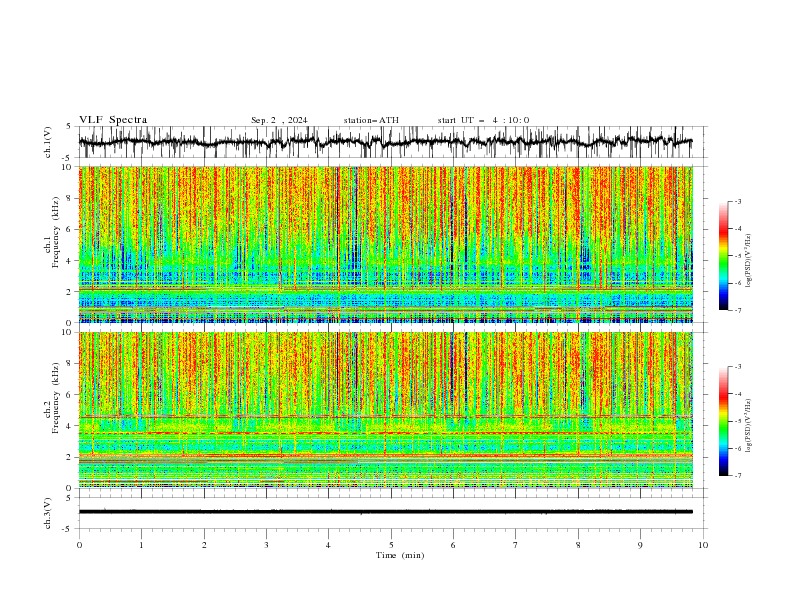Click the "-5" label on ch.2 colorbar
The width and height of the screenshot is (792, 612).
(738, 421)
